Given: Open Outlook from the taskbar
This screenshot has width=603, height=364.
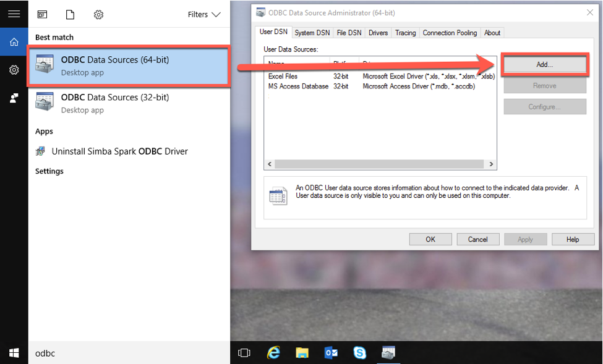Looking at the screenshot, I should [331, 353].
